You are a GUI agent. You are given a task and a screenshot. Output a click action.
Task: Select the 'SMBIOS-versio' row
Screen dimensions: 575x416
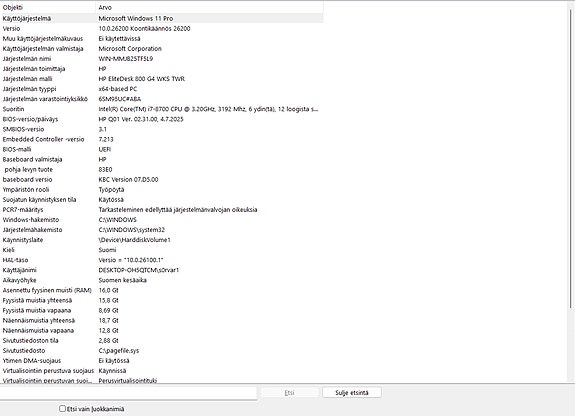click(x=23, y=129)
